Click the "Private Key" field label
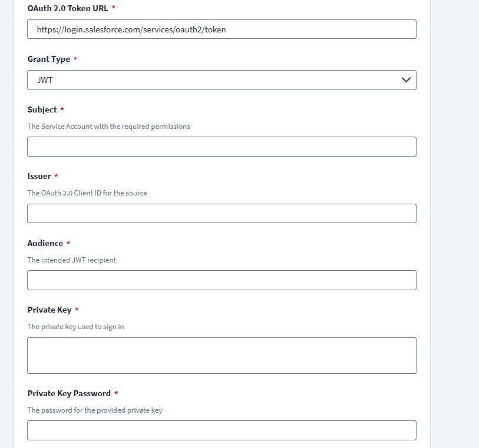This screenshot has width=479, height=448. pos(49,310)
